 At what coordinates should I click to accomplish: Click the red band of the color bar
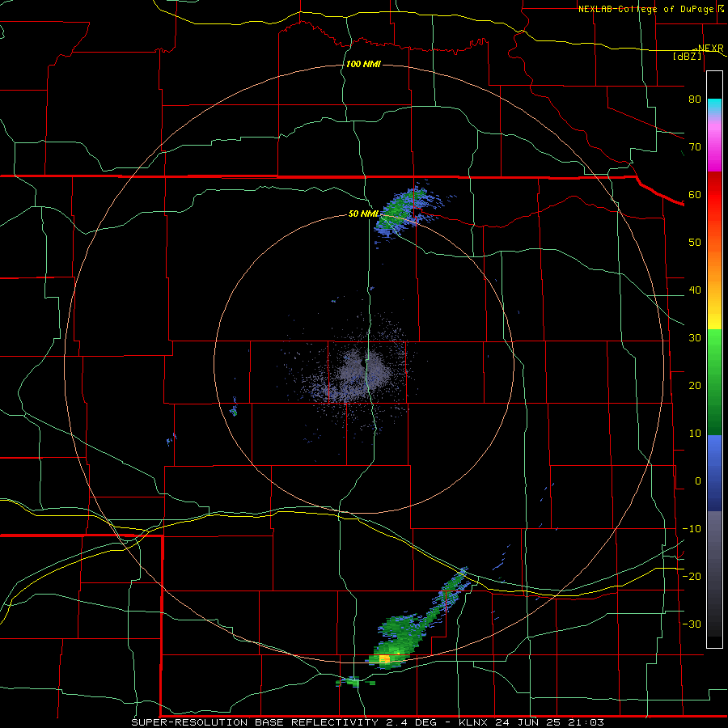(714, 195)
